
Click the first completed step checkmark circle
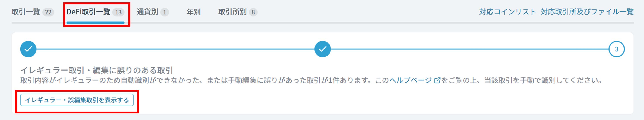click(x=28, y=49)
